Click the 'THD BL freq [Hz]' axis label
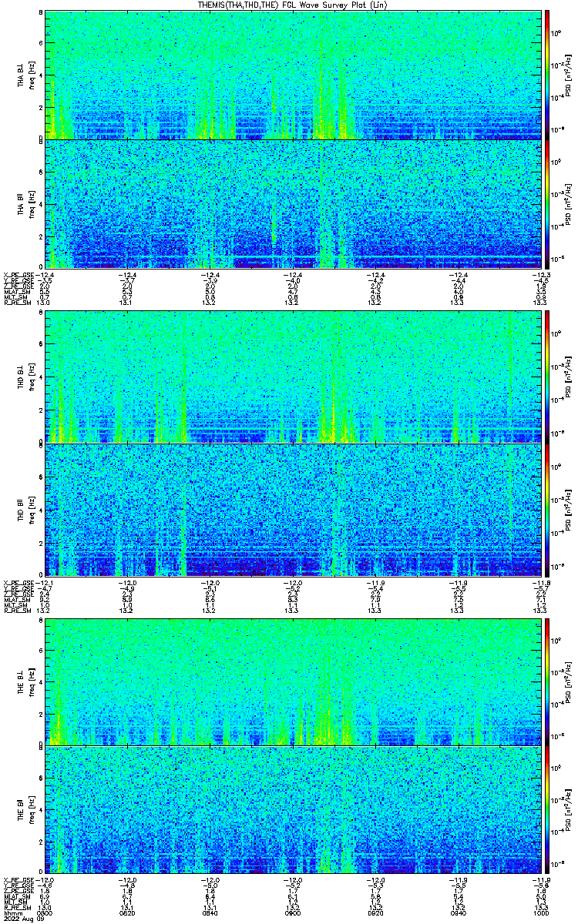Viewport: 578px width, 924px height. [25, 379]
